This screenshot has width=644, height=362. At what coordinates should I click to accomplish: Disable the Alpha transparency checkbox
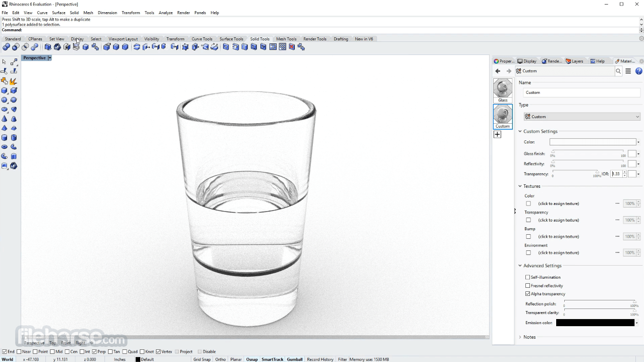click(x=528, y=294)
